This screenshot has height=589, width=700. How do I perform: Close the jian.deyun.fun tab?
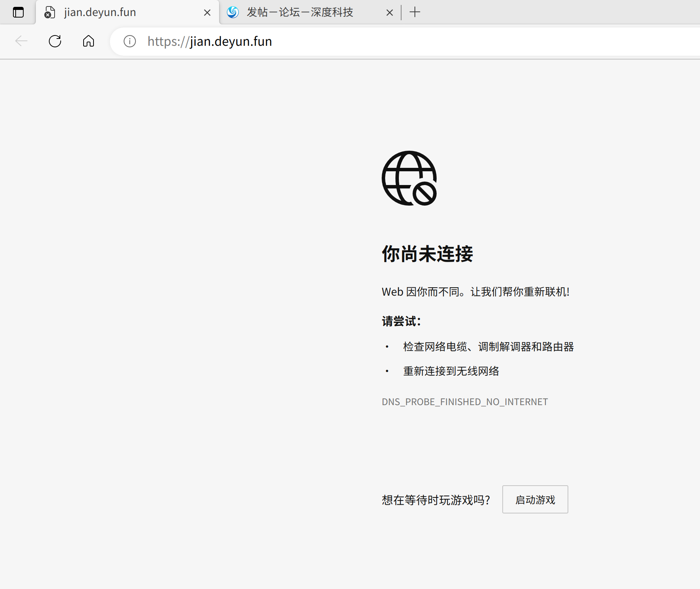click(x=207, y=13)
